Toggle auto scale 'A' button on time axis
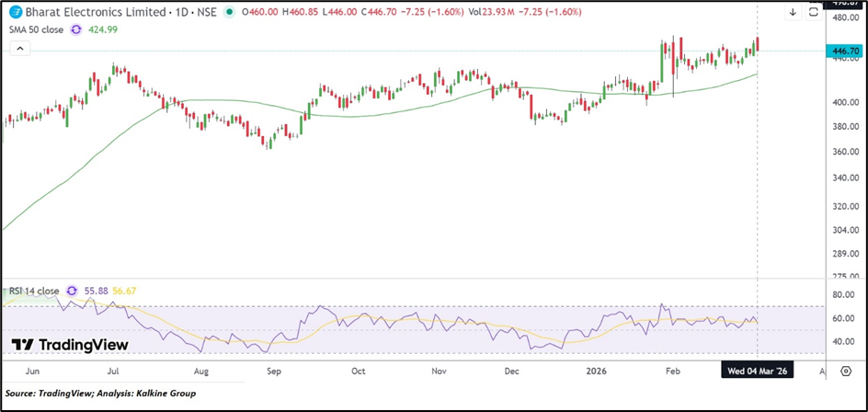 [x=821, y=370]
